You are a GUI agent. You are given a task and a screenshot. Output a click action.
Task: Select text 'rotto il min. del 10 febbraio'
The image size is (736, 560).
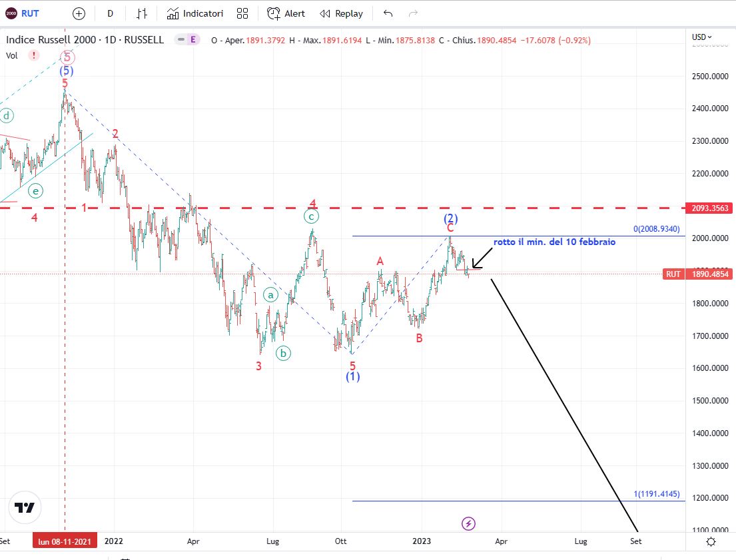pyautogui.click(x=554, y=242)
